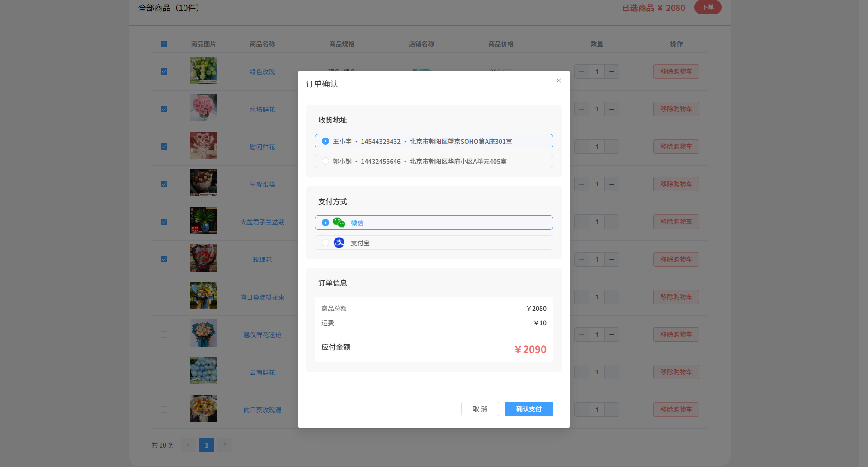Remove 大盆君子兰盆栽 from cart

point(676,222)
